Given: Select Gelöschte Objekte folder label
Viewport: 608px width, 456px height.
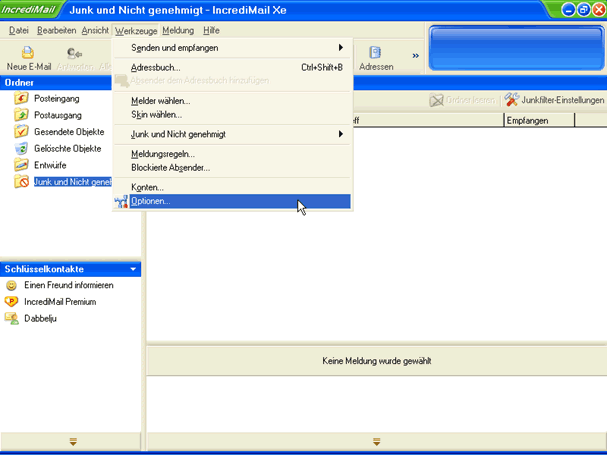Looking at the screenshot, I should (x=67, y=149).
